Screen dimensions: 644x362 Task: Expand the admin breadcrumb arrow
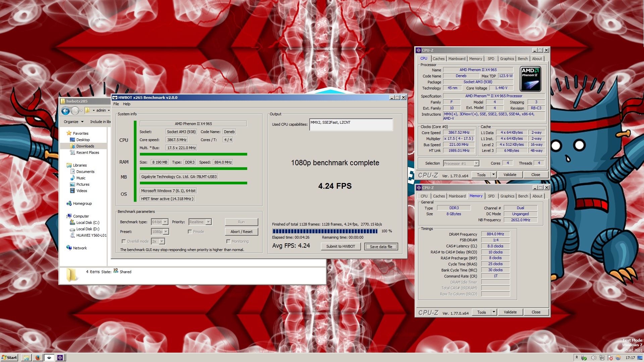pyautogui.click(x=109, y=110)
